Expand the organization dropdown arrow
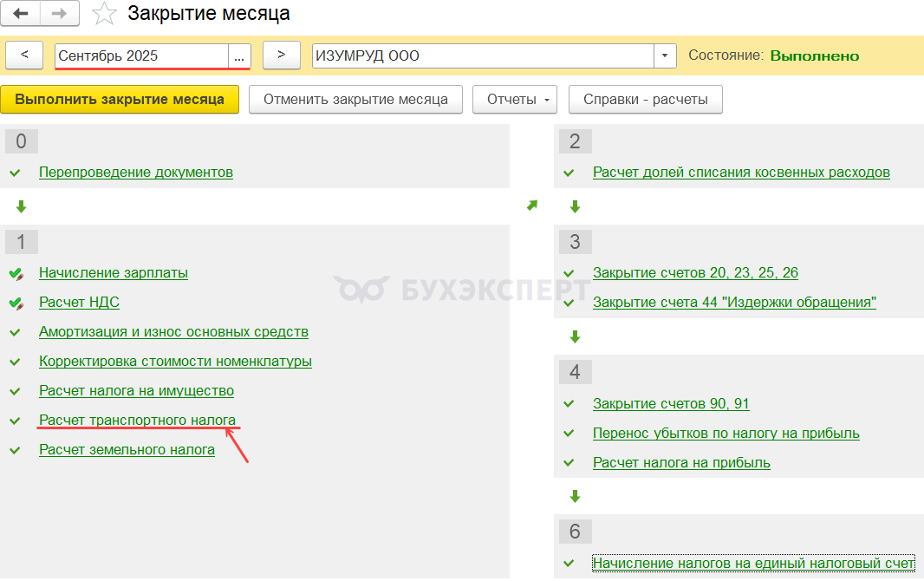 (665, 56)
